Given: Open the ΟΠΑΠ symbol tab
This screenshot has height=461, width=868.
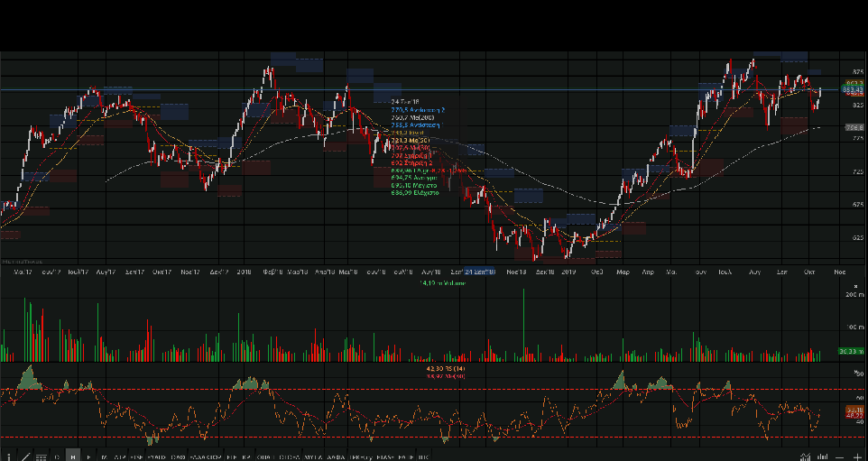Looking at the screenshot, I should pyautogui.click(x=264, y=456).
